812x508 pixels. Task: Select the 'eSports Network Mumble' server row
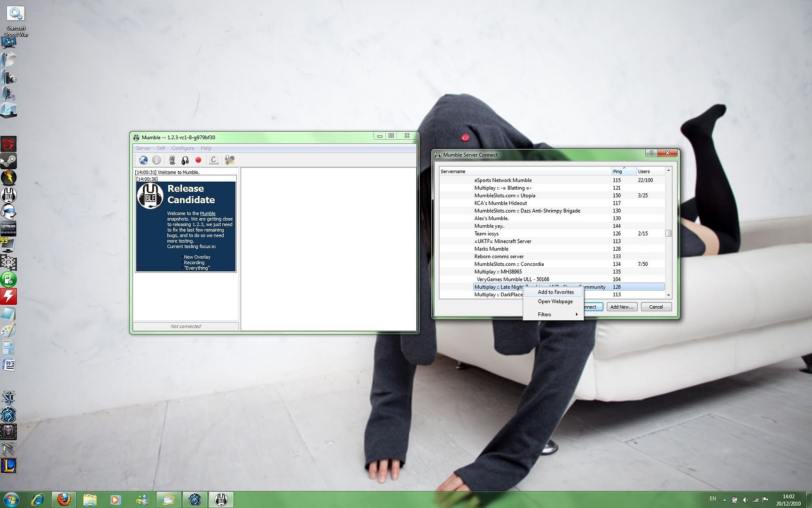(x=552, y=180)
